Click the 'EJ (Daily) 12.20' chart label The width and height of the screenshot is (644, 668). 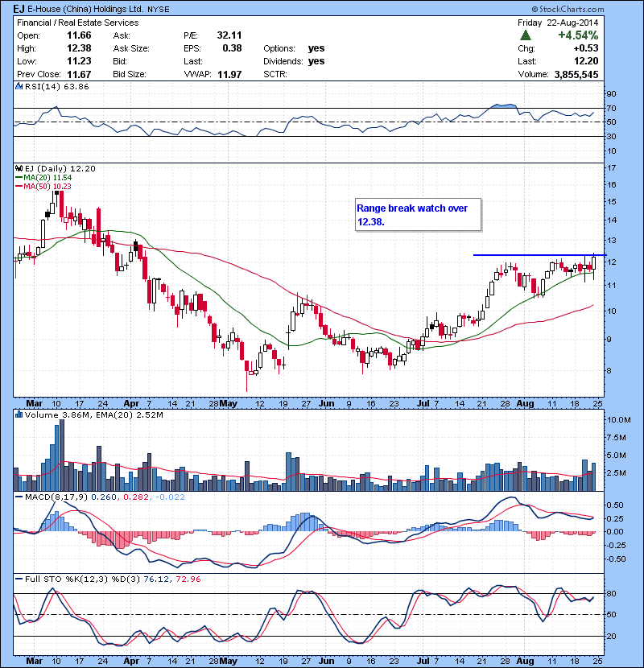pyautogui.click(x=60, y=169)
